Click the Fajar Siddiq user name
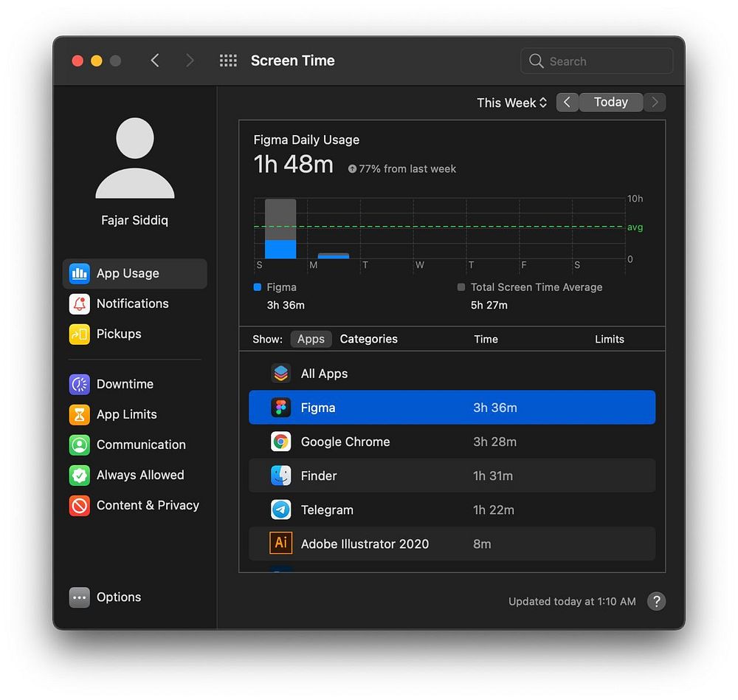Viewport: 738px width, 700px height. pos(134,220)
